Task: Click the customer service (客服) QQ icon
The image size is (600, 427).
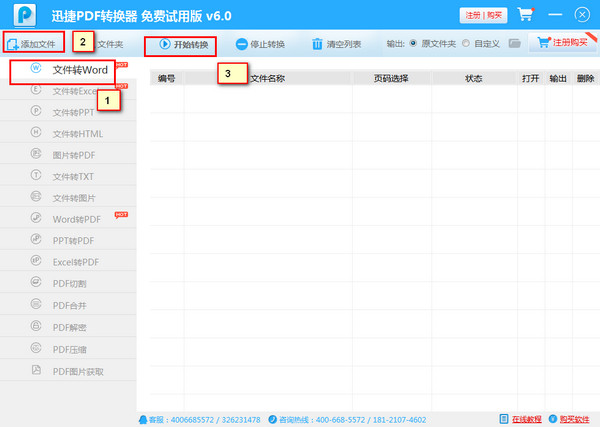Action: [143, 420]
